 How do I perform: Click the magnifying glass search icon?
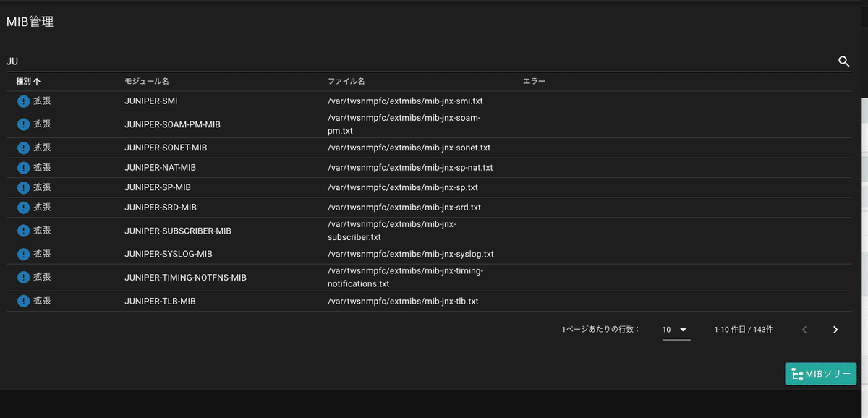[843, 61]
